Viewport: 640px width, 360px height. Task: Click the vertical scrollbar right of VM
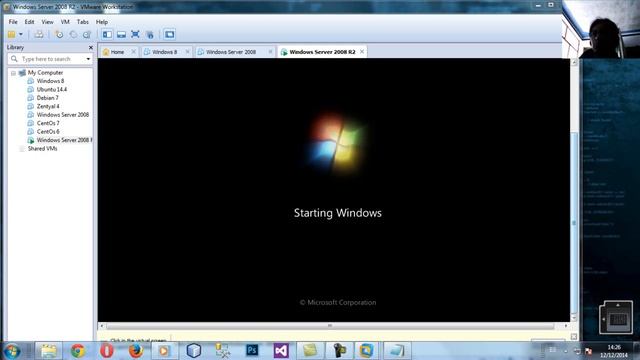pyautogui.click(x=574, y=222)
